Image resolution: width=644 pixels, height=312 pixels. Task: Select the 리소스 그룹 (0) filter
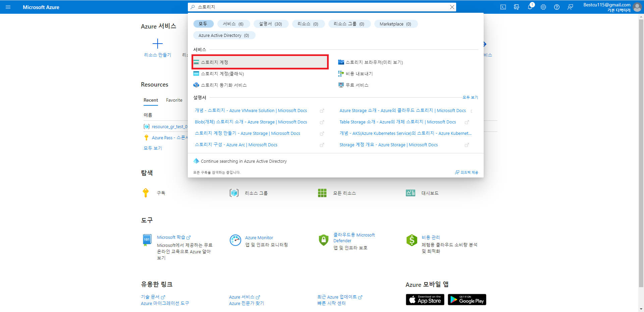tap(349, 24)
